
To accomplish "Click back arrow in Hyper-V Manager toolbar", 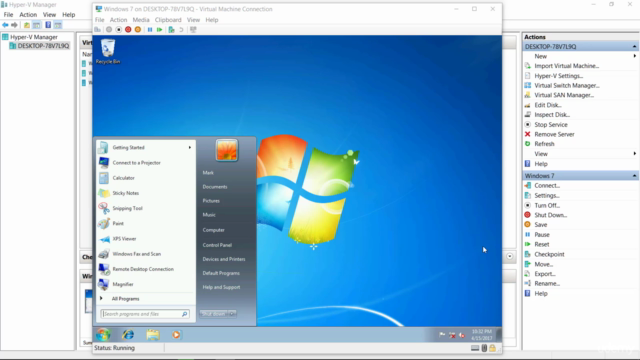I will [5, 25].
